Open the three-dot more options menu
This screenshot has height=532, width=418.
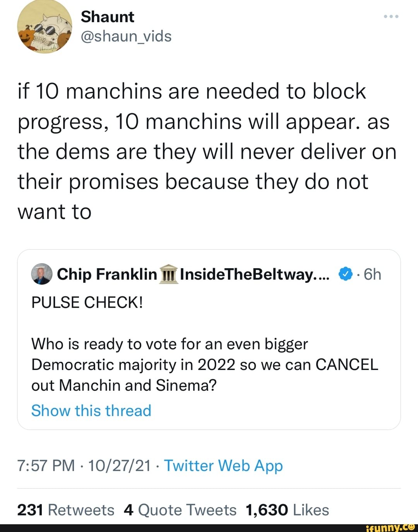(x=391, y=17)
